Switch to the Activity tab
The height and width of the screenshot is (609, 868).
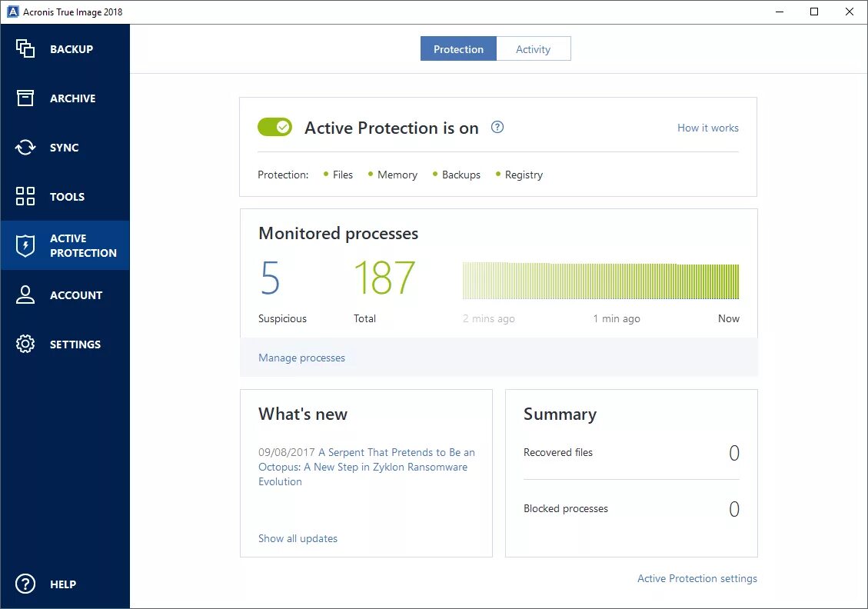533,48
